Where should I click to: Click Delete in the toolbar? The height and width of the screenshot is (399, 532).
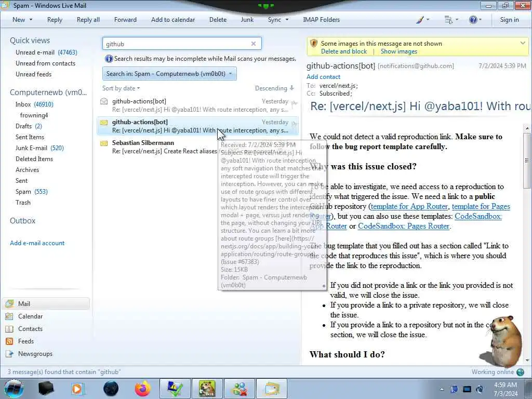pyautogui.click(x=218, y=20)
